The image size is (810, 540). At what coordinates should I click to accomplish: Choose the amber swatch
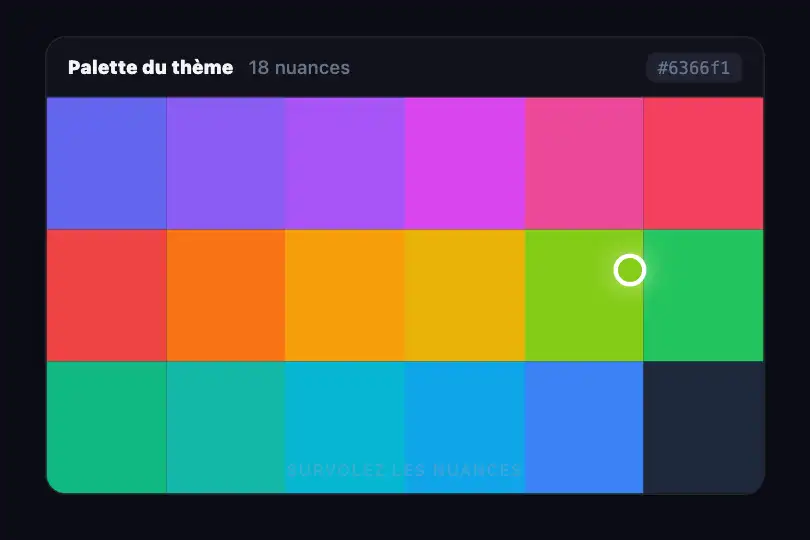(345, 295)
